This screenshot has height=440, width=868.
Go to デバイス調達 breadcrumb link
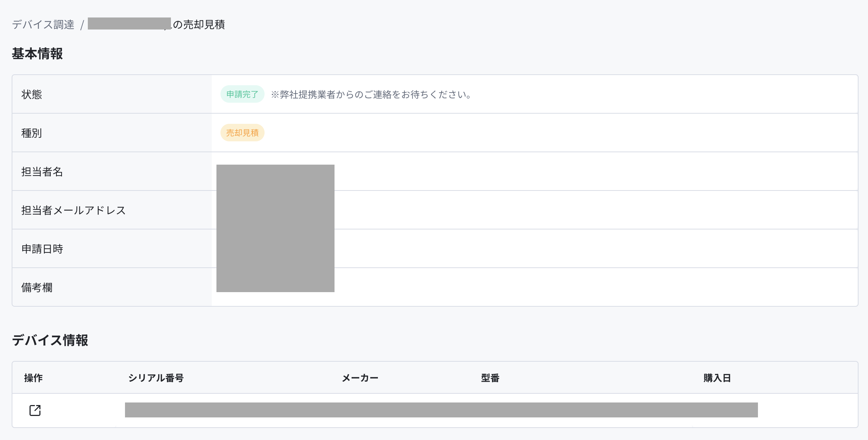(43, 24)
